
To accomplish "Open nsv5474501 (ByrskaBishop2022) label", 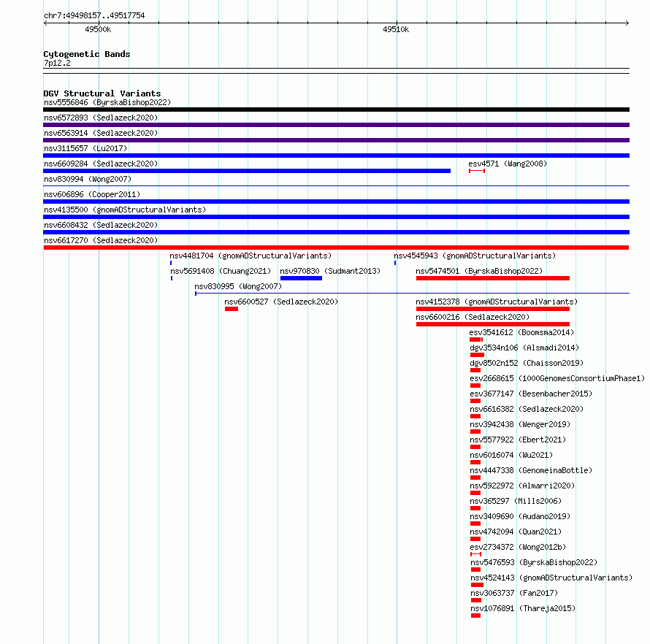I will (x=479, y=271).
